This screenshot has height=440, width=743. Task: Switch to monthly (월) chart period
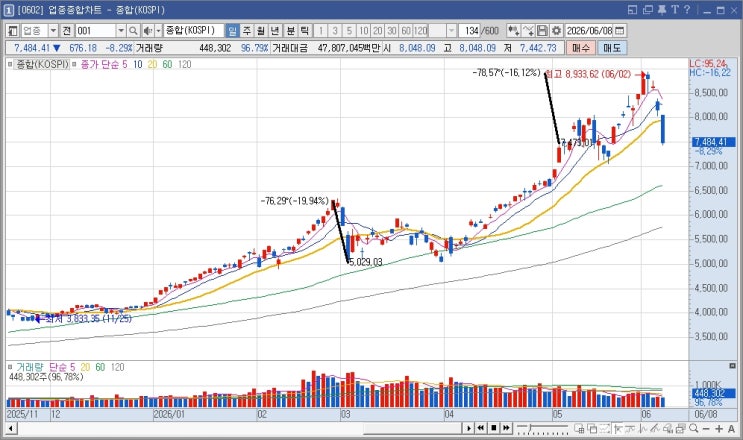[261, 31]
